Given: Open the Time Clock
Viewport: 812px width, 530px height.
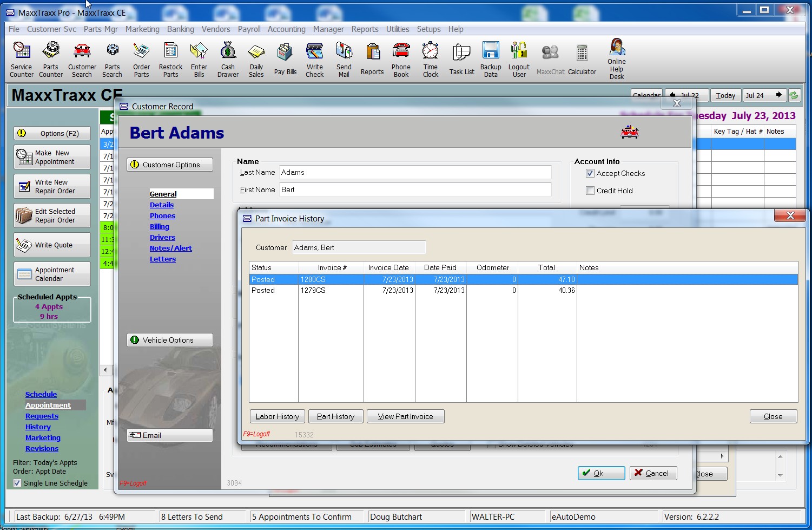Looking at the screenshot, I should tap(431, 60).
